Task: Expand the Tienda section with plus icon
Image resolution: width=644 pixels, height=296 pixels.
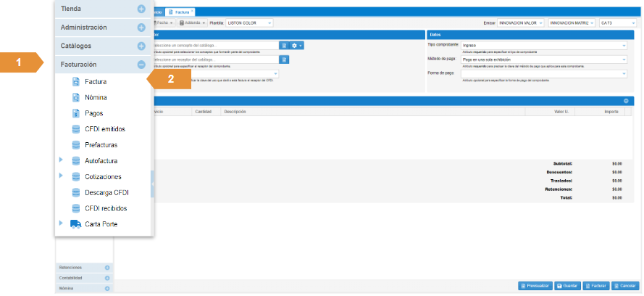Action: [x=141, y=9]
